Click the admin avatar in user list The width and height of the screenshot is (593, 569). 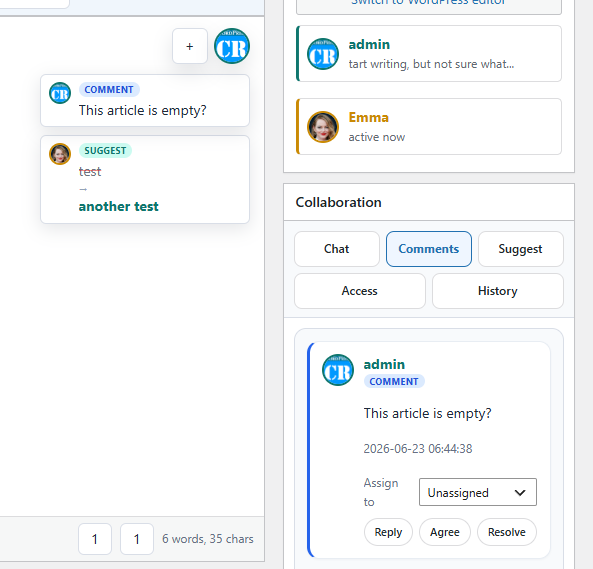(323, 54)
